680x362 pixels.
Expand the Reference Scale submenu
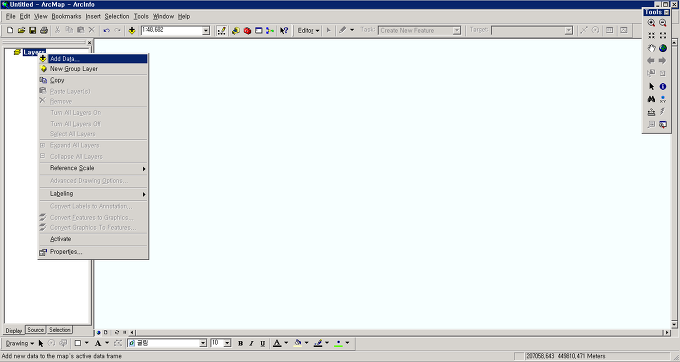point(93,168)
